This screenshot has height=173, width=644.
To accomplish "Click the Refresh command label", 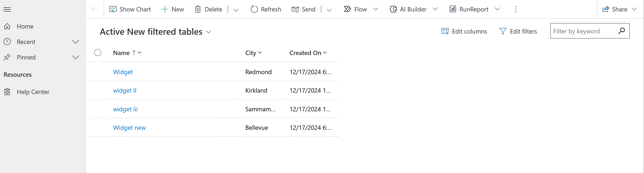I will click(x=271, y=9).
